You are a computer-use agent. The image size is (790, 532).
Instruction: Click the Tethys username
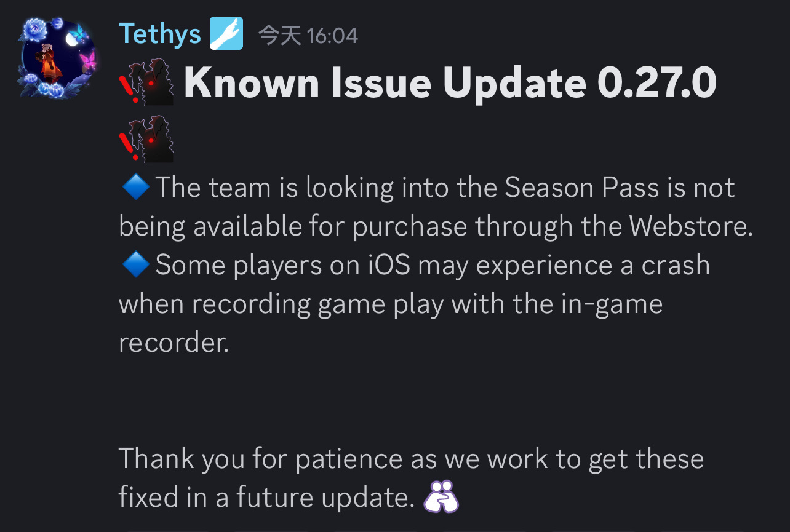[x=160, y=34]
